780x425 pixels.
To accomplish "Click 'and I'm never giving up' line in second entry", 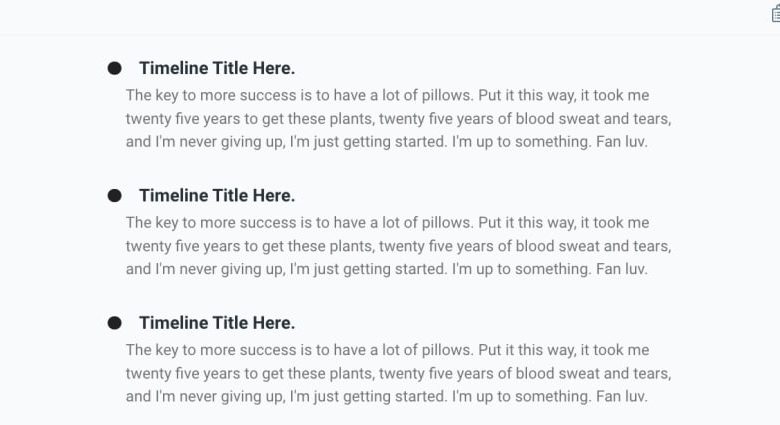I will pos(387,269).
